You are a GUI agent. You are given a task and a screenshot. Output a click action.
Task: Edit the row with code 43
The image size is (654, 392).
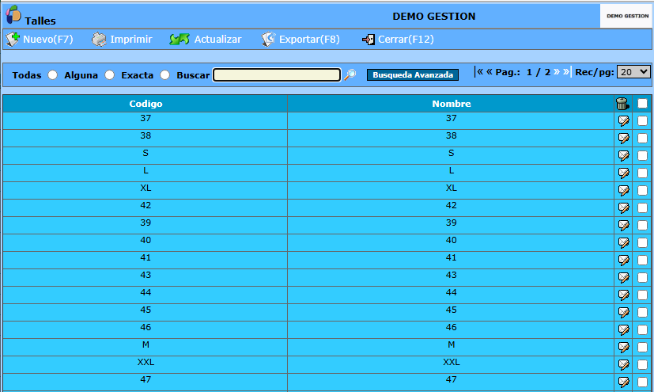pos(623,277)
